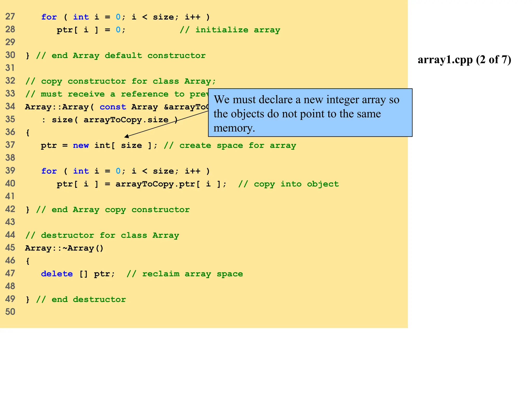Click ": size( arrayToCopy.size )" on line 35
The height and width of the screenshot is (399, 532).
[110, 120]
